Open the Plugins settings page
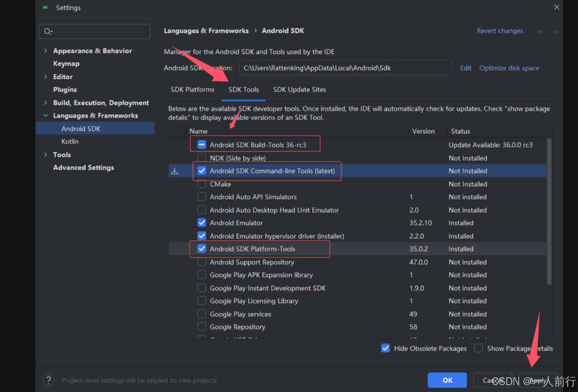 [x=65, y=89]
